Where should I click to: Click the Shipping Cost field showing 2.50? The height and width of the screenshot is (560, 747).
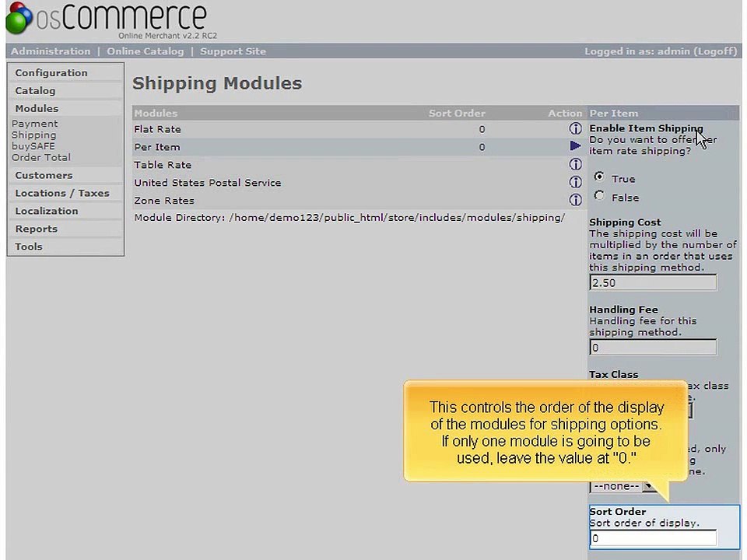coord(653,282)
